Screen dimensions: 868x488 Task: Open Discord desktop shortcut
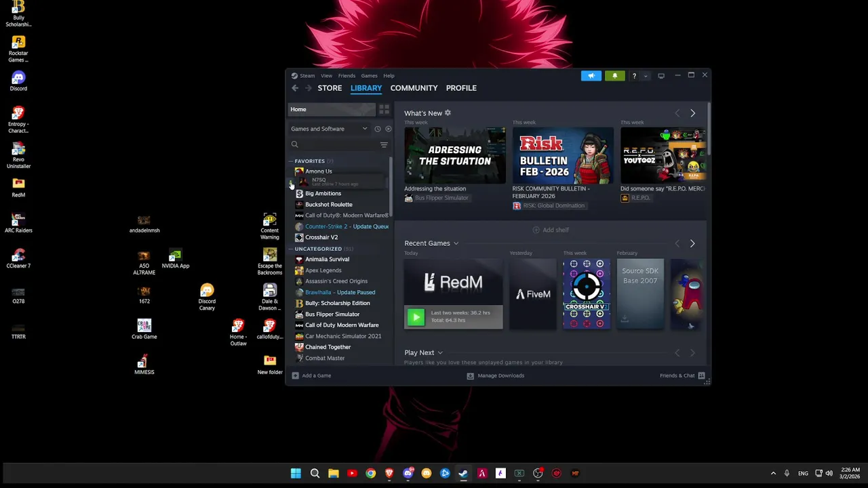(18, 81)
